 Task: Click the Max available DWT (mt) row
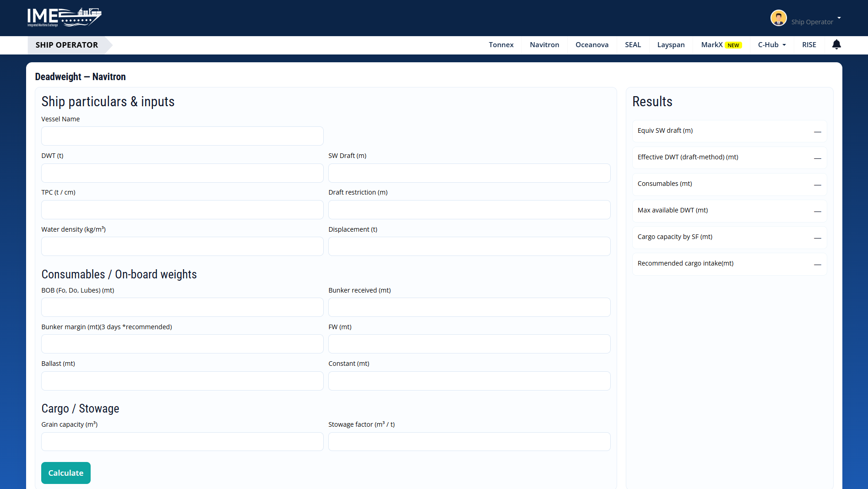click(729, 211)
